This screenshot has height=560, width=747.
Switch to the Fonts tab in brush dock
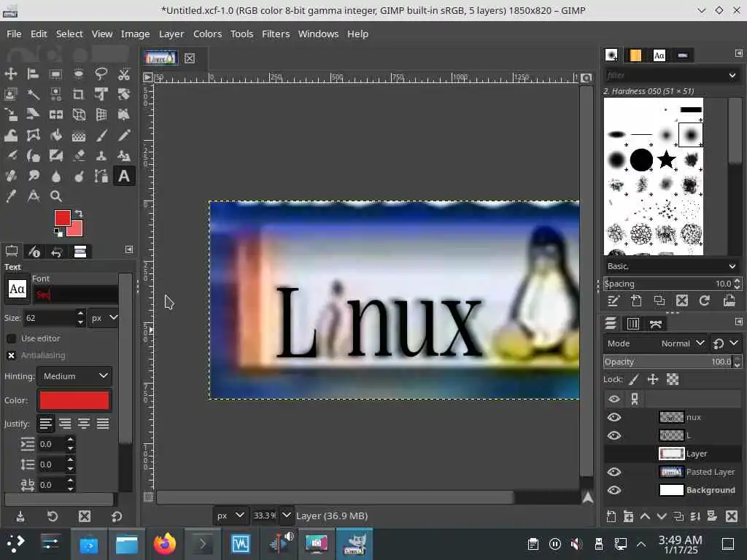point(659,55)
